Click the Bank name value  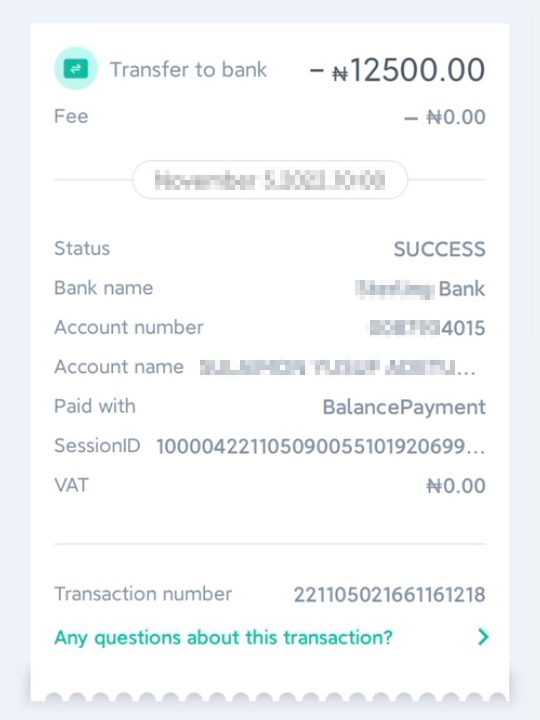coord(420,289)
